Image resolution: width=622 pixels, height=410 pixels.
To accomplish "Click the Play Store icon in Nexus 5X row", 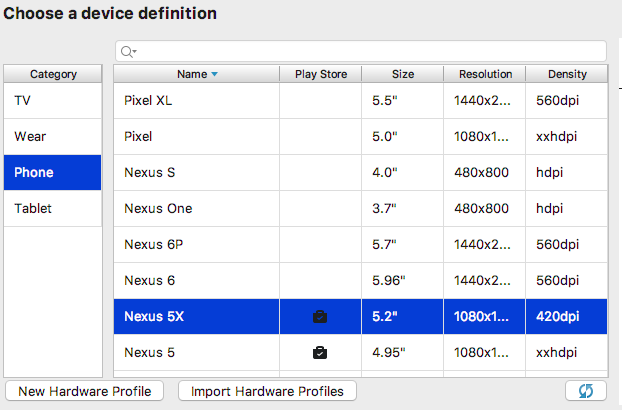I will [x=320, y=316].
